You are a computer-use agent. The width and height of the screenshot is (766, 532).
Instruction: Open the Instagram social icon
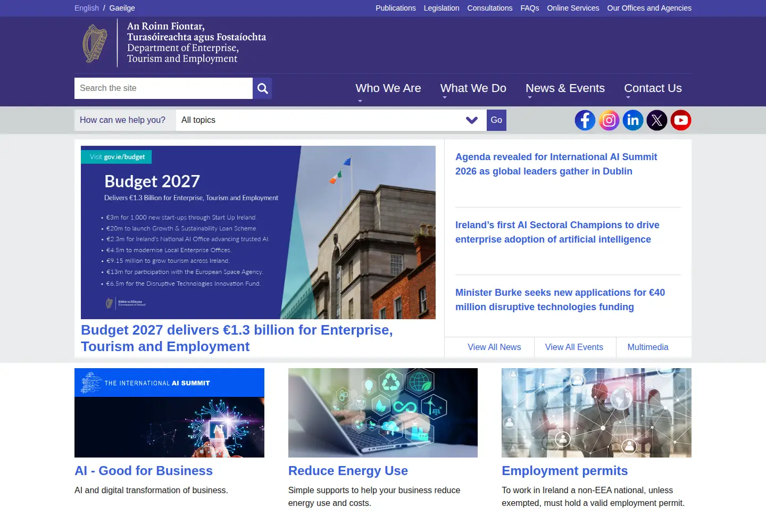click(x=609, y=120)
